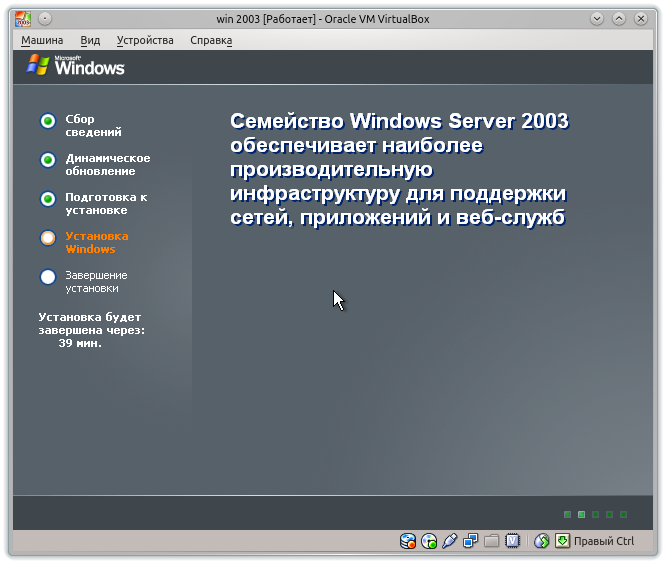The image size is (666, 564).
Task: Click the Завершение установки label
Action: coord(96,282)
